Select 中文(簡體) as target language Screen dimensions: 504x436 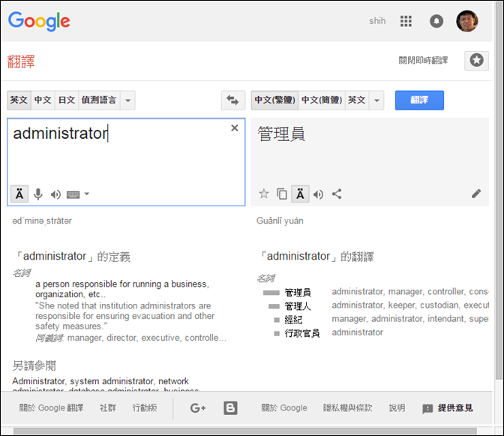coord(322,100)
